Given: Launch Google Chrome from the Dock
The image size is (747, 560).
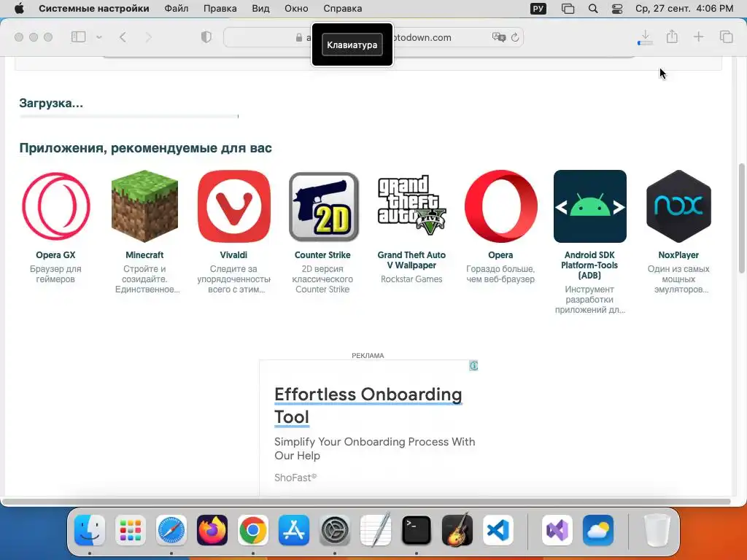Looking at the screenshot, I should (x=253, y=530).
